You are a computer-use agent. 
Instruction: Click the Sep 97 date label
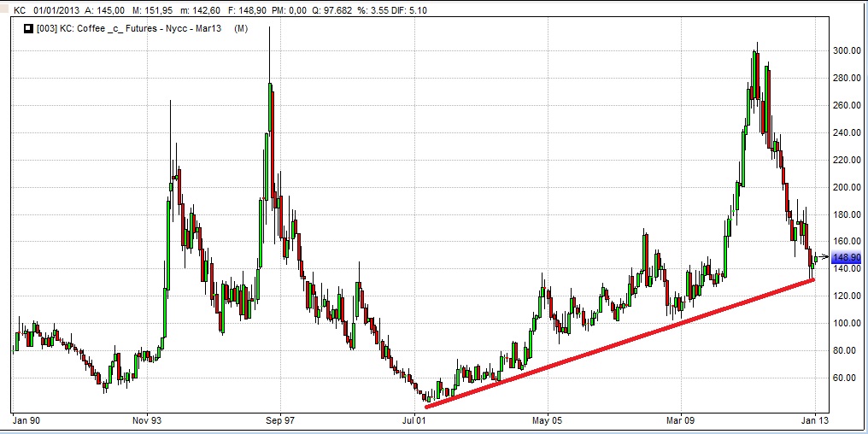(280, 419)
